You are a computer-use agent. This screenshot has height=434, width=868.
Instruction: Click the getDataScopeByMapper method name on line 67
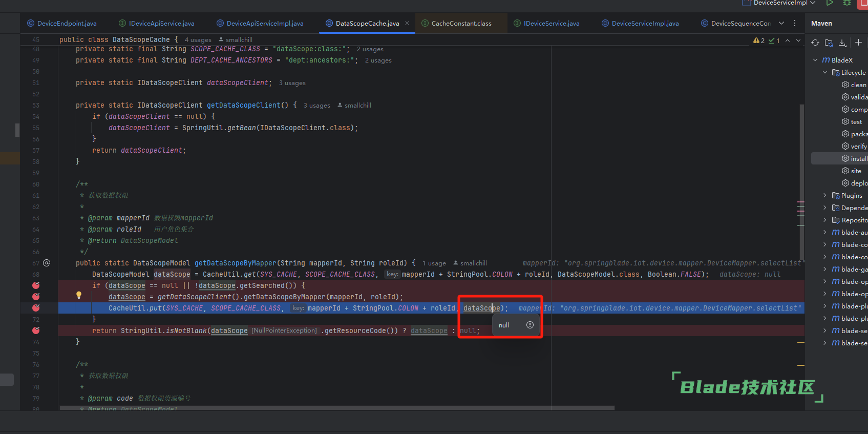236,263
